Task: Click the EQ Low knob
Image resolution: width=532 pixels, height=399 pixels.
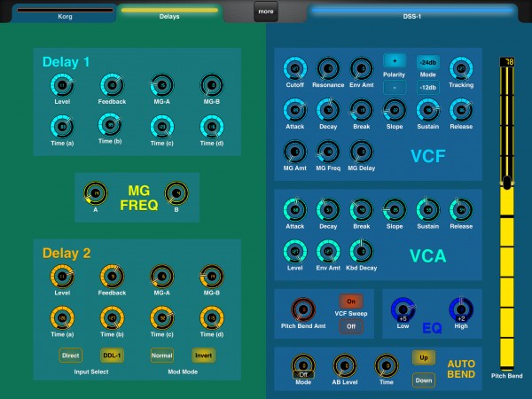Action: pyautogui.click(x=403, y=309)
